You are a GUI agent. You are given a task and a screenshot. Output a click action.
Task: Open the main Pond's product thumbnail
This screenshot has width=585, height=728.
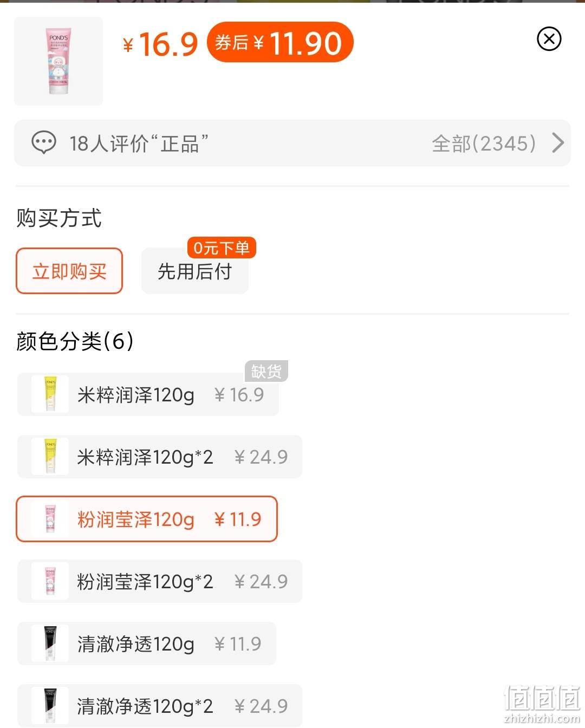(x=58, y=61)
